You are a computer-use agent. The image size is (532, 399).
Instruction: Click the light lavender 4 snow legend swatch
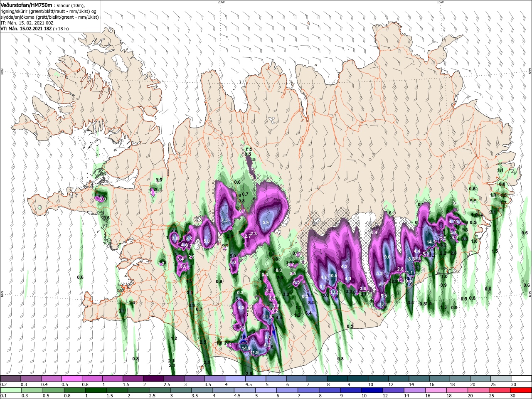click(x=235, y=379)
